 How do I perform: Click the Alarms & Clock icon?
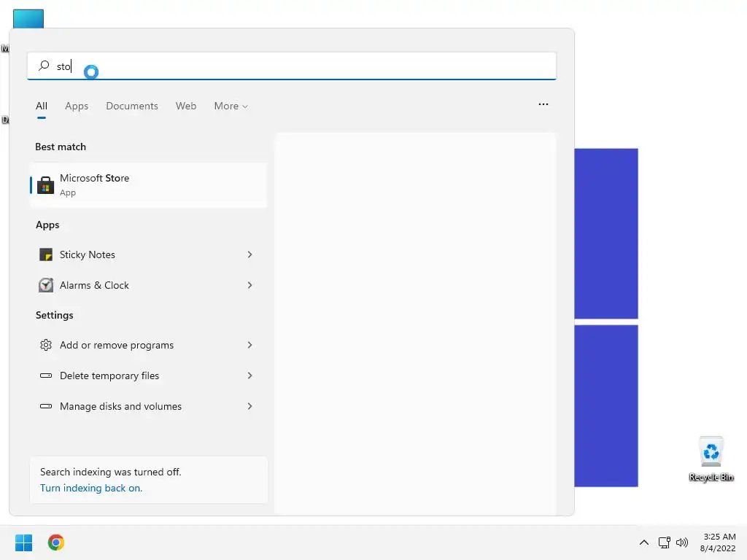coord(46,285)
